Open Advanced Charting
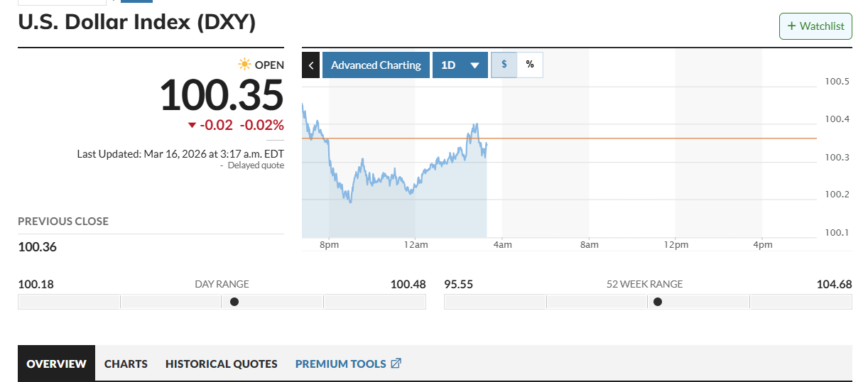The height and width of the screenshot is (382, 868). pos(376,65)
